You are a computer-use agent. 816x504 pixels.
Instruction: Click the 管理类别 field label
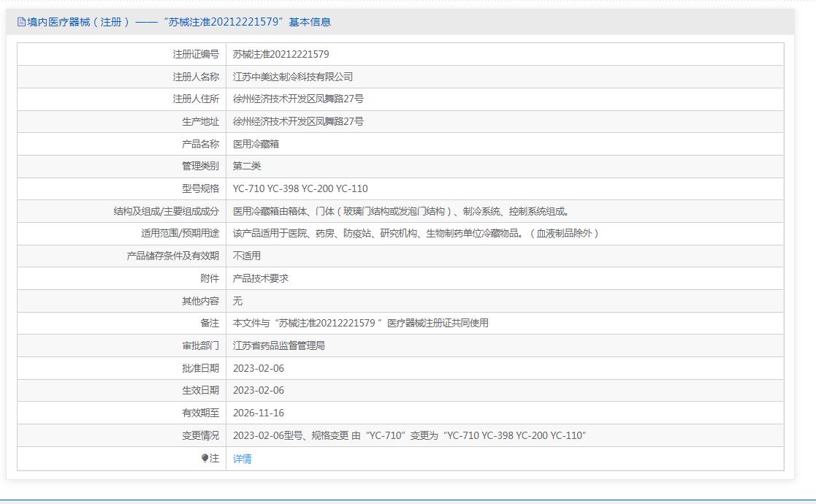point(200,166)
